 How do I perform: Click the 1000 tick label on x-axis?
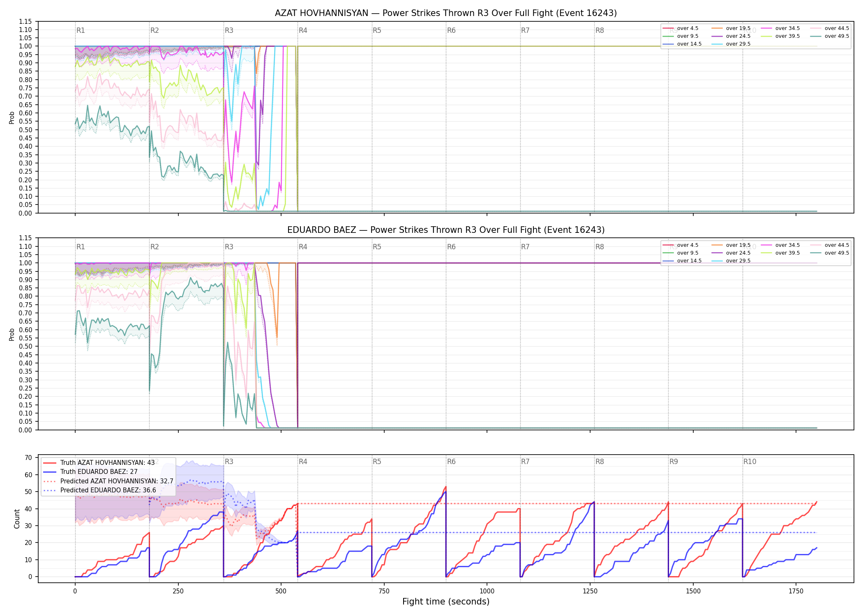tap(487, 591)
